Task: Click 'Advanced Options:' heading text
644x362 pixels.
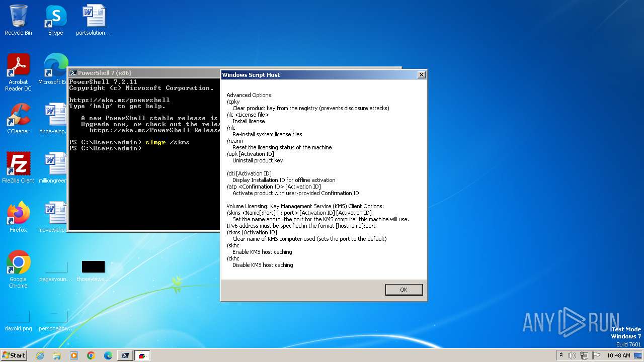Action: pyautogui.click(x=250, y=95)
